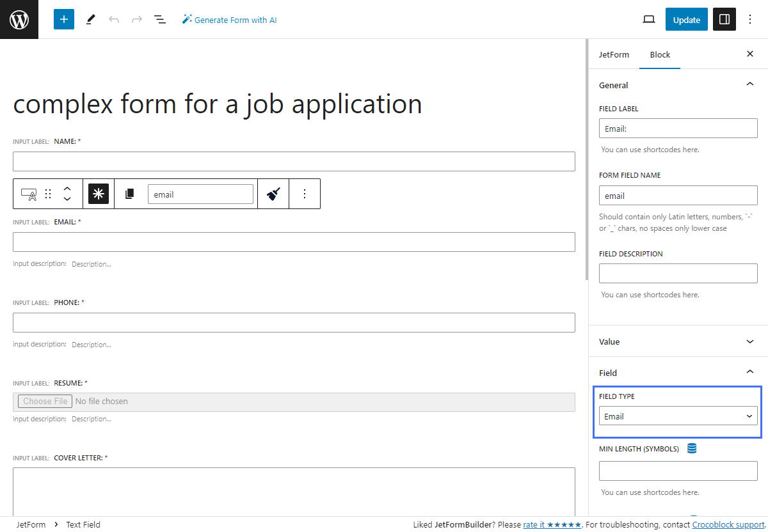This screenshot has height=532, width=768.
Task: Switch to the JetForm tab
Action: pyautogui.click(x=614, y=55)
